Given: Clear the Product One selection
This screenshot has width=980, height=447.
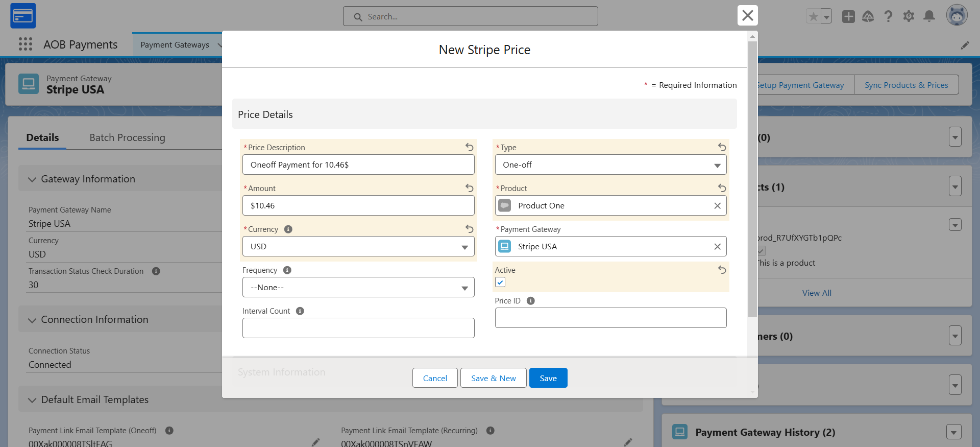Looking at the screenshot, I should pyautogui.click(x=717, y=205).
